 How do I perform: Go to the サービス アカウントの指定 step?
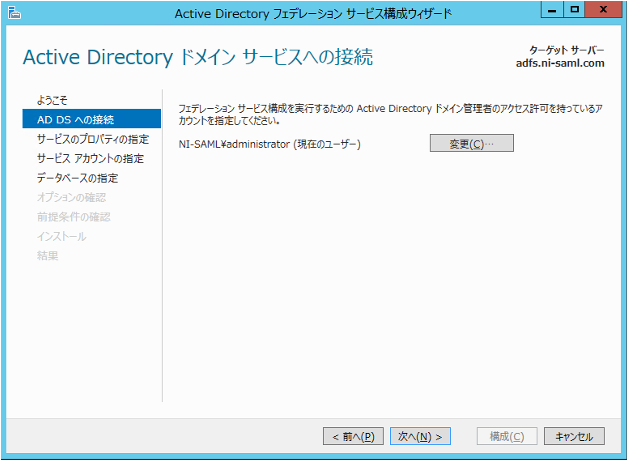point(90,158)
